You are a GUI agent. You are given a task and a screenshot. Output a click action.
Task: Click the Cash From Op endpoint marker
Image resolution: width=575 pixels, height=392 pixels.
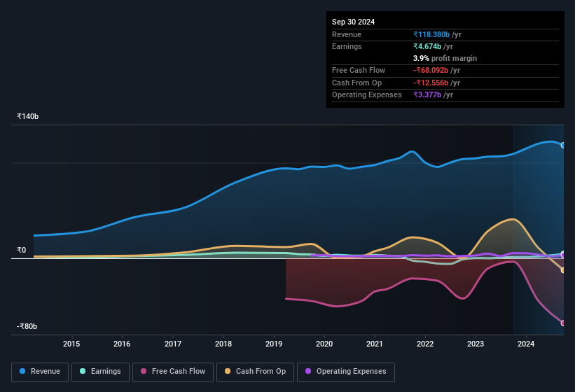pos(563,270)
